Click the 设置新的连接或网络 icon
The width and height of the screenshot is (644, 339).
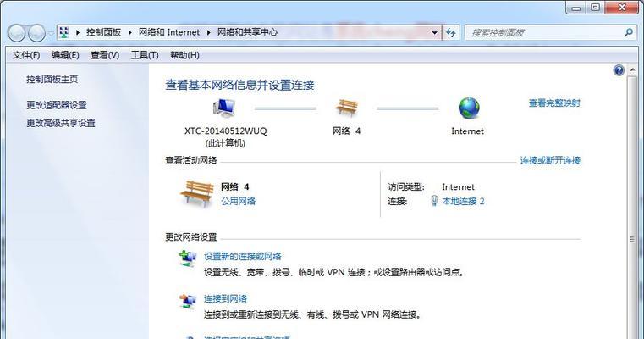click(188, 258)
